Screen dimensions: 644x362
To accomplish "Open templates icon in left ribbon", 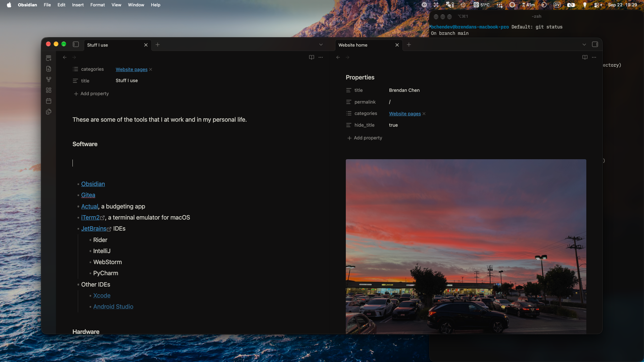I will tap(49, 112).
